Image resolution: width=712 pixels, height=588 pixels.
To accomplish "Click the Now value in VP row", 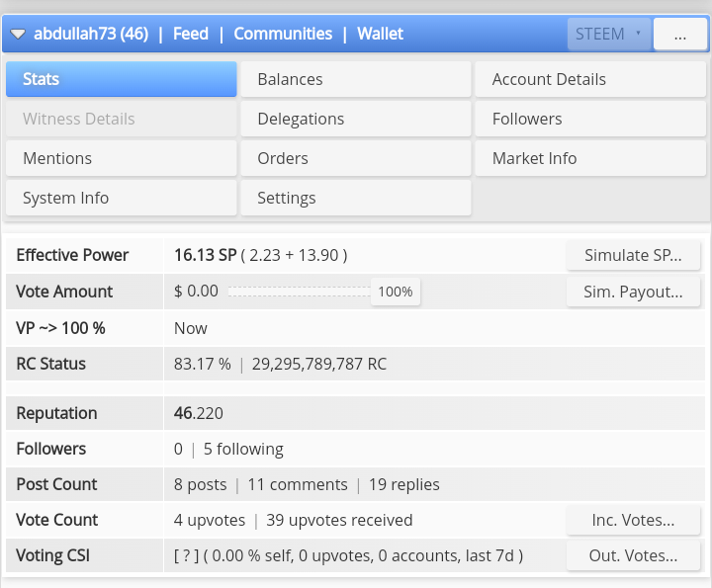I will coord(191,328).
